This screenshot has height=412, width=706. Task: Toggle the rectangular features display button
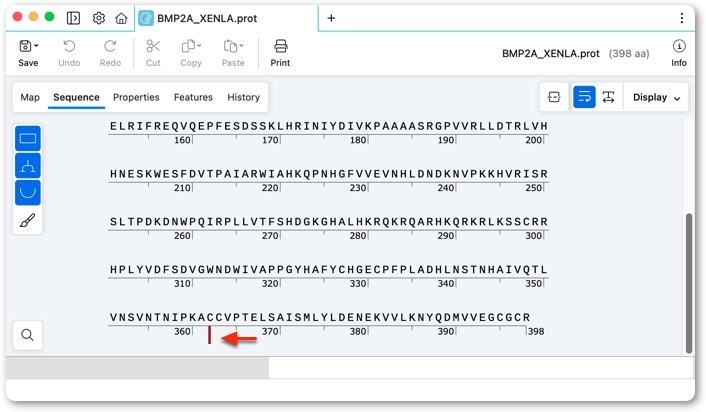click(x=28, y=138)
